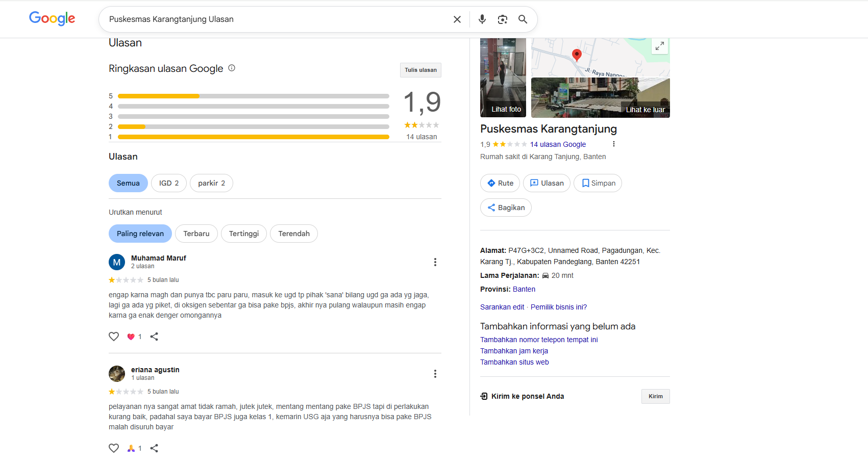Open Google Lens image search
Image resolution: width=868 pixels, height=464 pixels.
coord(502,19)
